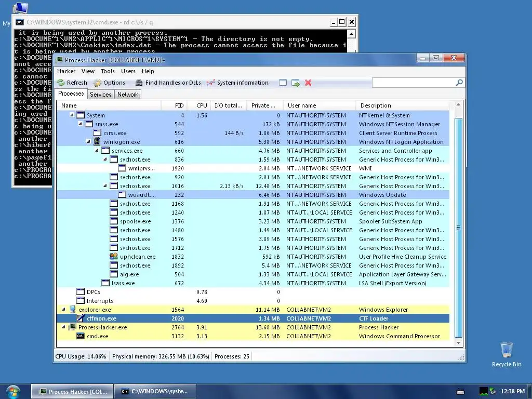Image resolution: width=532 pixels, height=399 pixels.
Task: Collapse svchost.exe PID 1016 node
Action: coord(105,185)
